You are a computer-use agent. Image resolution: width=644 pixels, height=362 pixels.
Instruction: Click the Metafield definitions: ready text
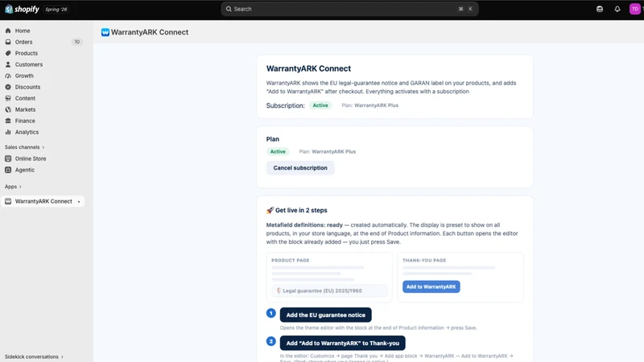click(x=304, y=225)
